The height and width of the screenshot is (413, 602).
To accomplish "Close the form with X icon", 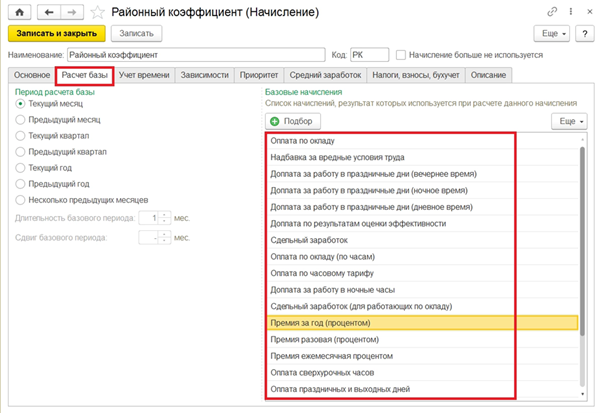I will [588, 11].
